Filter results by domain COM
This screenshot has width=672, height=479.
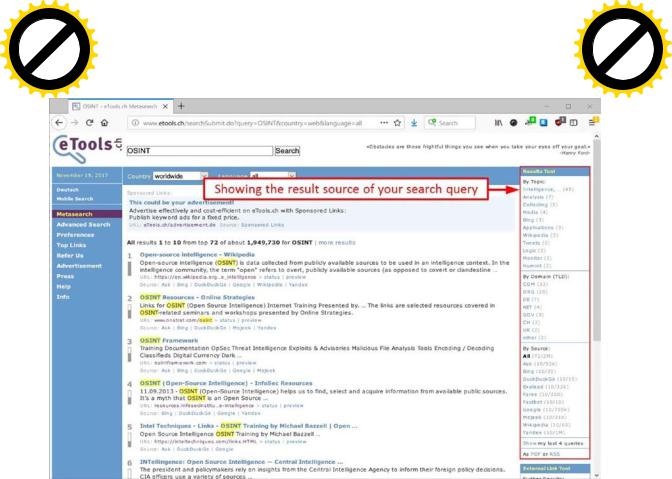[535, 284]
